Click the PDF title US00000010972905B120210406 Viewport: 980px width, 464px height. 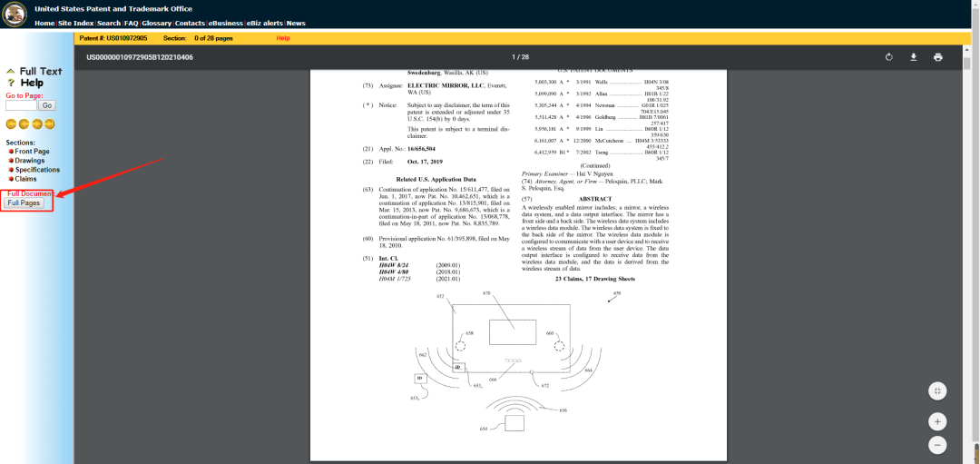(140, 57)
